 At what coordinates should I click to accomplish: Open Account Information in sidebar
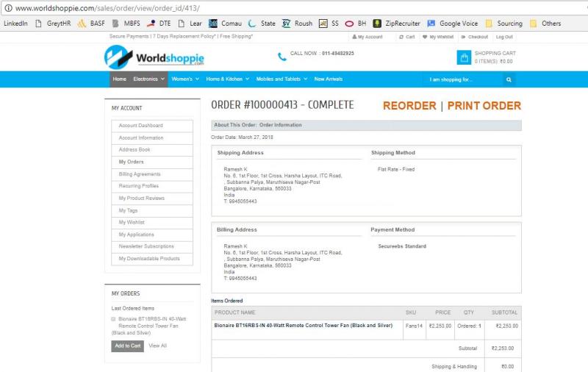tap(152, 138)
